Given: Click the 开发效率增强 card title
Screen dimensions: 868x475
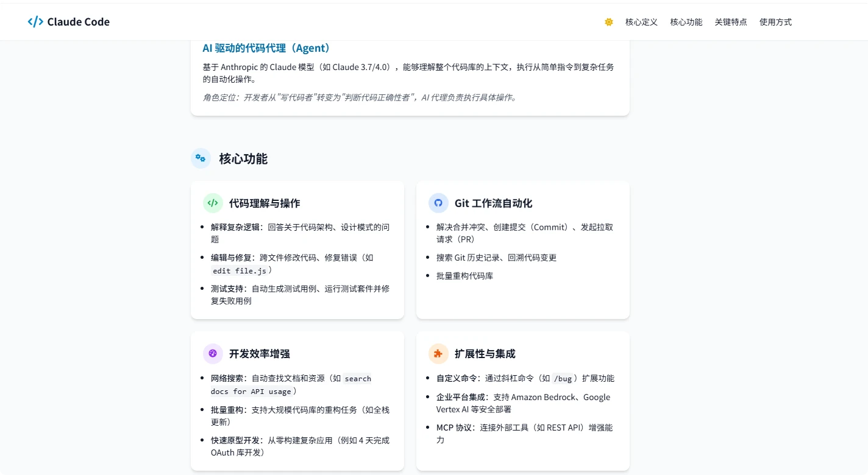Looking at the screenshot, I should [260, 354].
